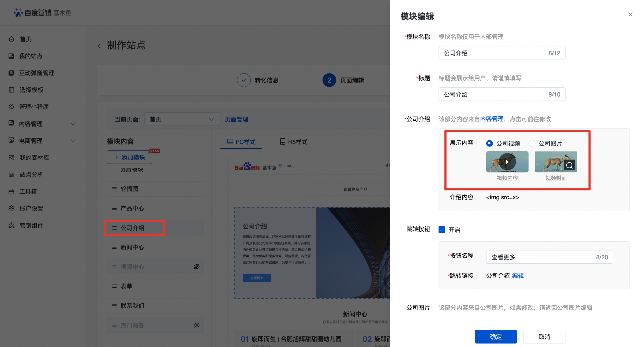
Task: Play the 视频内容 thumbnail video
Action: tap(507, 162)
